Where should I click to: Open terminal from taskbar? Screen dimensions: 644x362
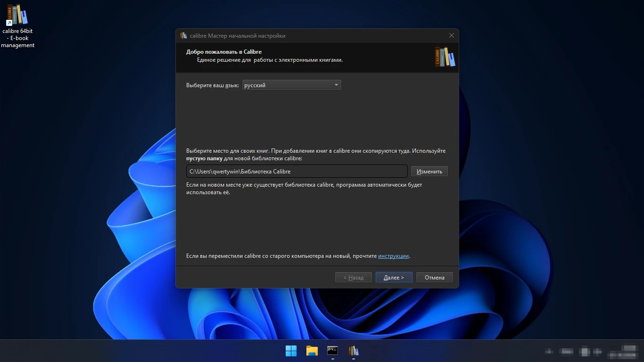[332, 351]
